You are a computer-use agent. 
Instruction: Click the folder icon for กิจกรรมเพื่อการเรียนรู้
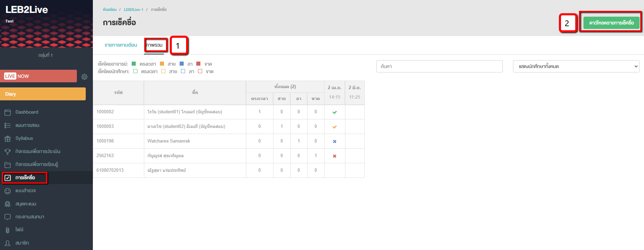pos(7,165)
